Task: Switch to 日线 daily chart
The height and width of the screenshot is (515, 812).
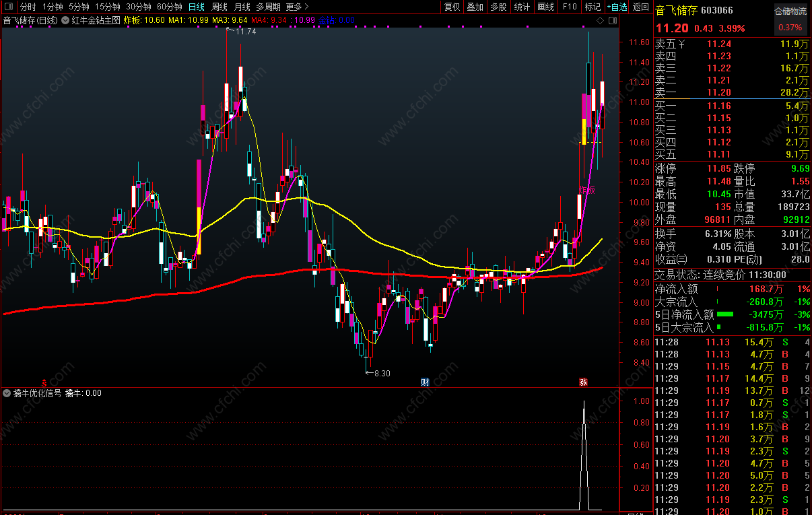Action: click(197, 7)
